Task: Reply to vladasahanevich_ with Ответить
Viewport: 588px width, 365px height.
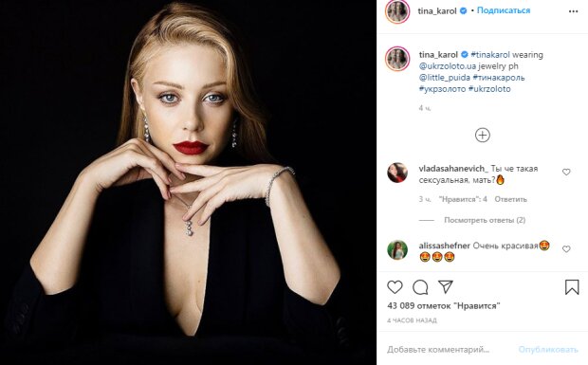Action: (510, 199)
